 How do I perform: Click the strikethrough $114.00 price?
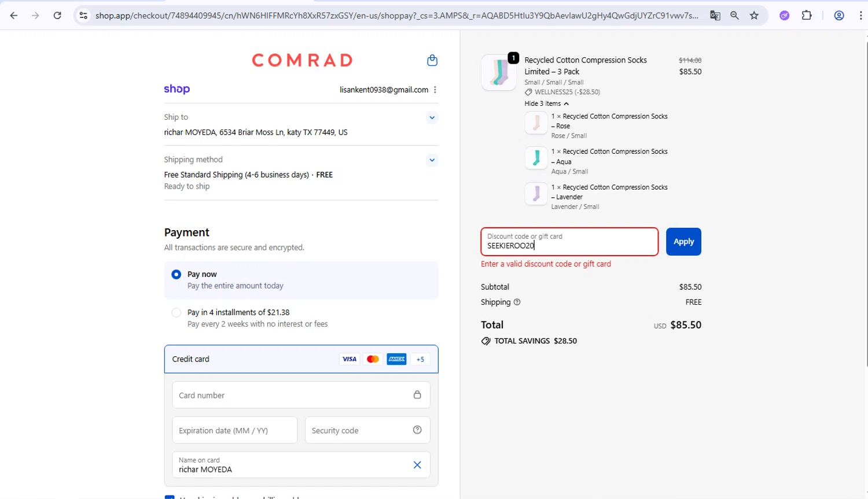690,60
